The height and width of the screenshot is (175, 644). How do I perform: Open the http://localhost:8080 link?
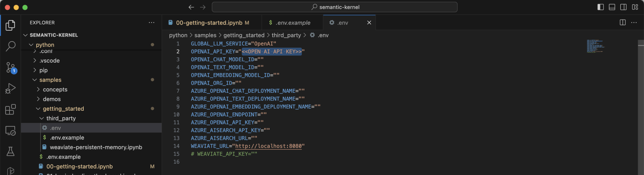268,146
